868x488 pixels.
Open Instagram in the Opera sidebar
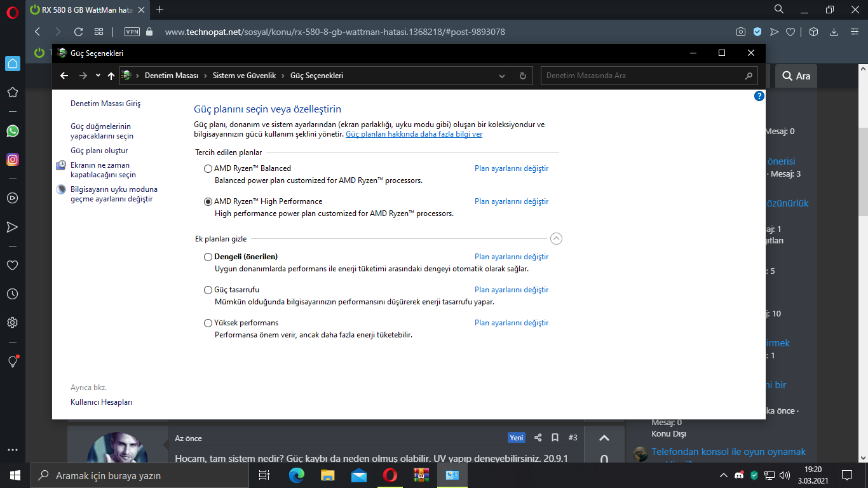tap(12, 160)
